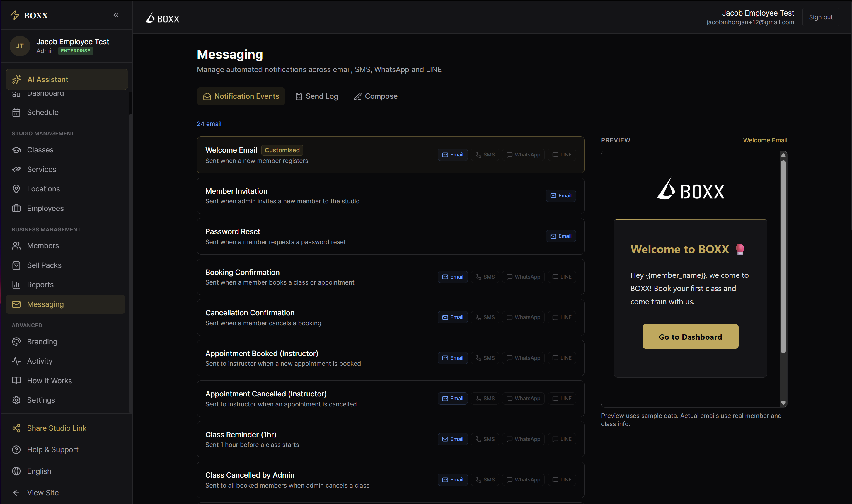This screenshot has width=852, height=504.
Task: Select the Booking Confirmation event card
Action: click(x=390, y=277)
